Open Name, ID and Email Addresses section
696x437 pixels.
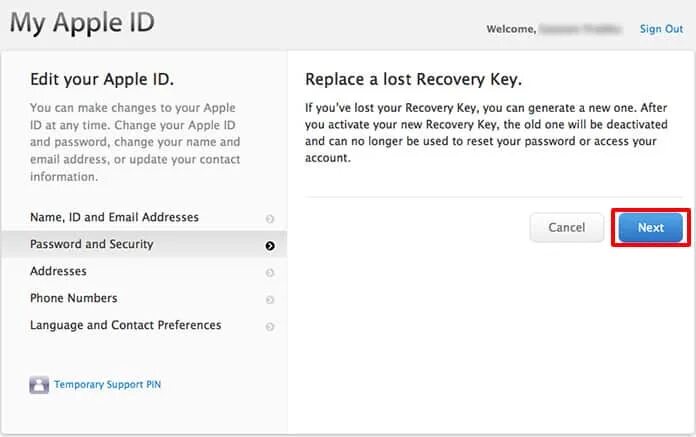pyautogui.click(x=114, y=217)
